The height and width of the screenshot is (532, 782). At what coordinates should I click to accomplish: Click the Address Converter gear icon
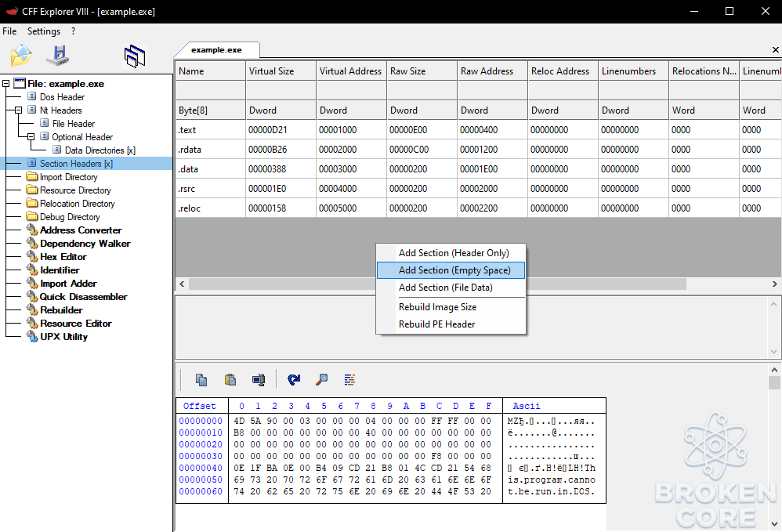tap(32, 230)
